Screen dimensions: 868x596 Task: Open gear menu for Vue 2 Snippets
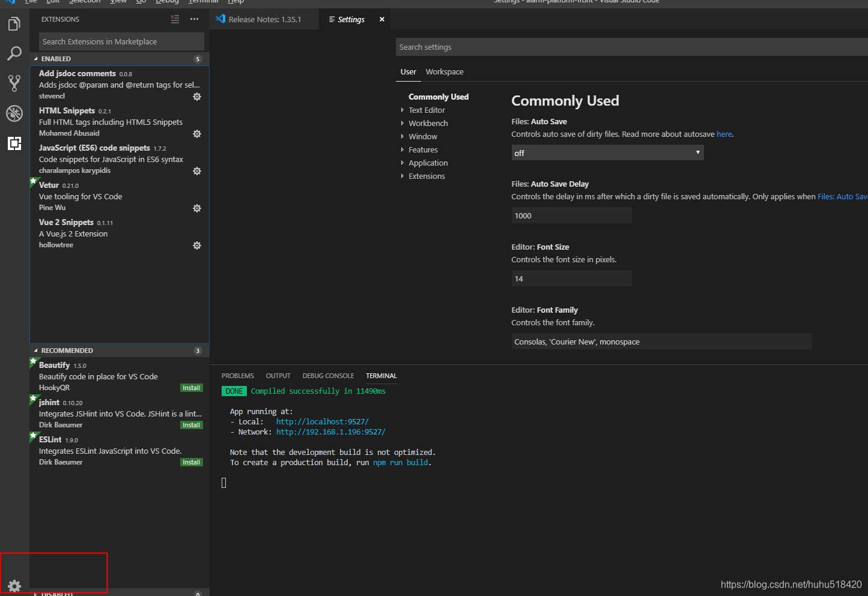[x=197, y=245]
